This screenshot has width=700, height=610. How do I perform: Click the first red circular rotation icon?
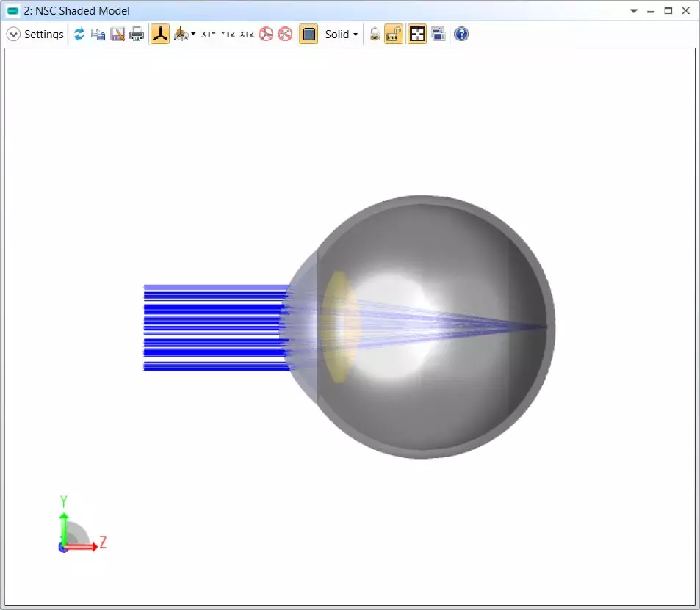(266, 35)
